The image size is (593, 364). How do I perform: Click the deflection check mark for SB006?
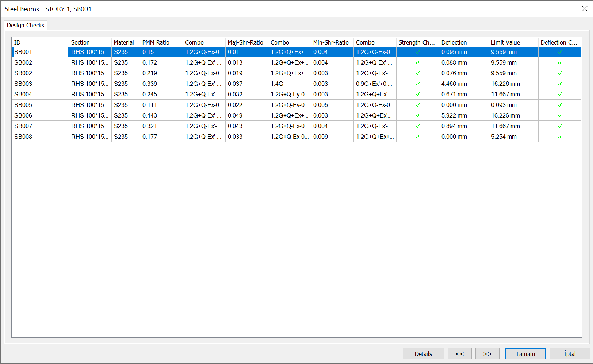point(559,115)
